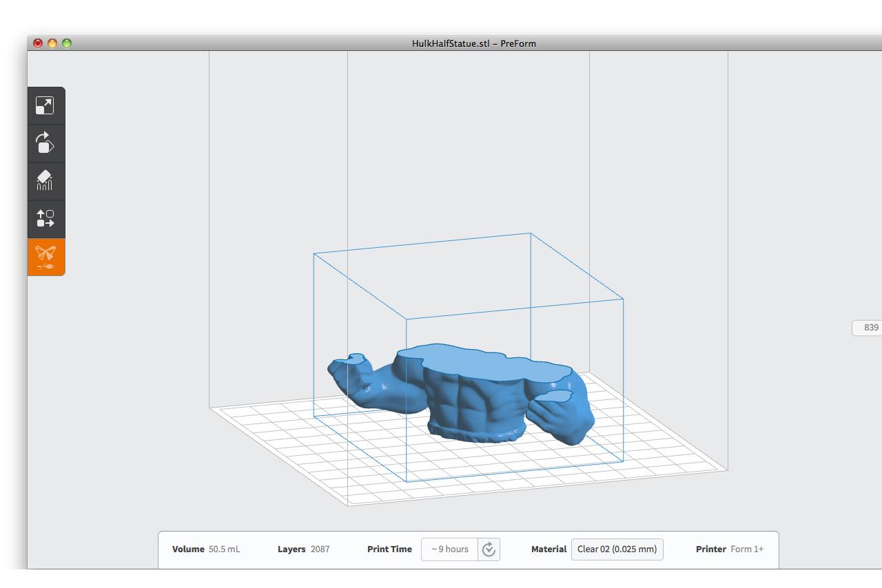This screenshot has height=588, width=882.
Task: Click the Volume 50.5 mL readout
Action: [x=206, y=549]
